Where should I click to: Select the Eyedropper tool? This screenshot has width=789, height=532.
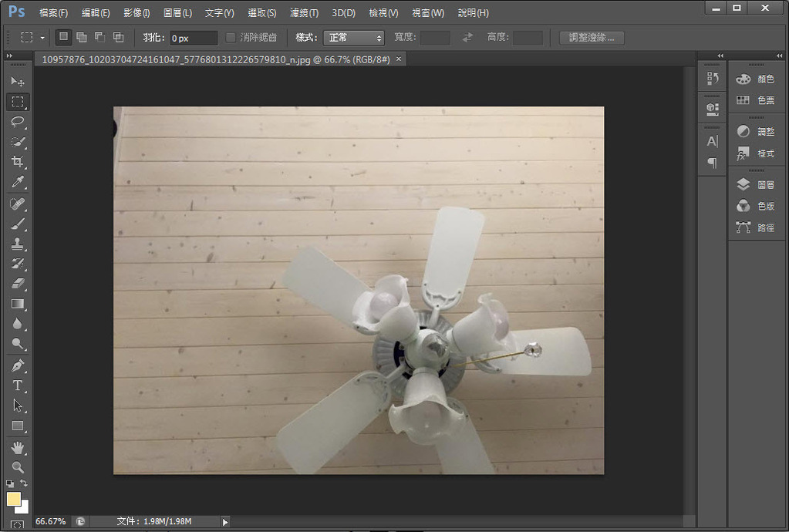tap(18, 181)
